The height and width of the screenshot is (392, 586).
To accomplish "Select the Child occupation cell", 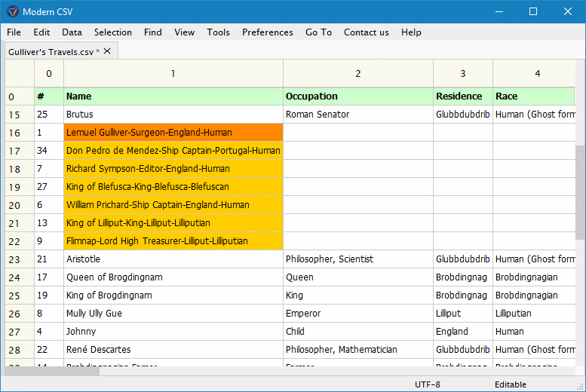I will coord(358,332).
